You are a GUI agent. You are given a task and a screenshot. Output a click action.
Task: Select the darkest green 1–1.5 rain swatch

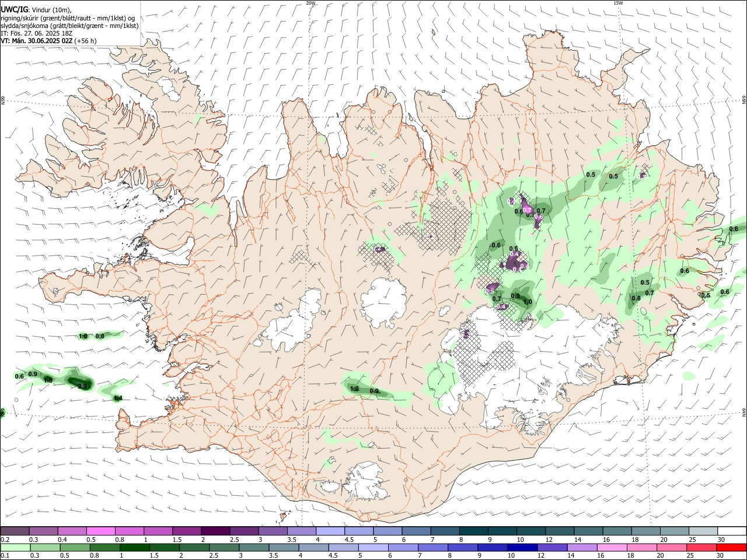[x=134, y=547]
